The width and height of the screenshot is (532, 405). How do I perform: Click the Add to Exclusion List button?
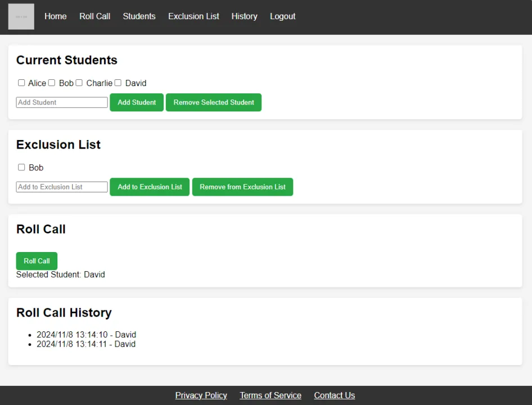[150, 187]
